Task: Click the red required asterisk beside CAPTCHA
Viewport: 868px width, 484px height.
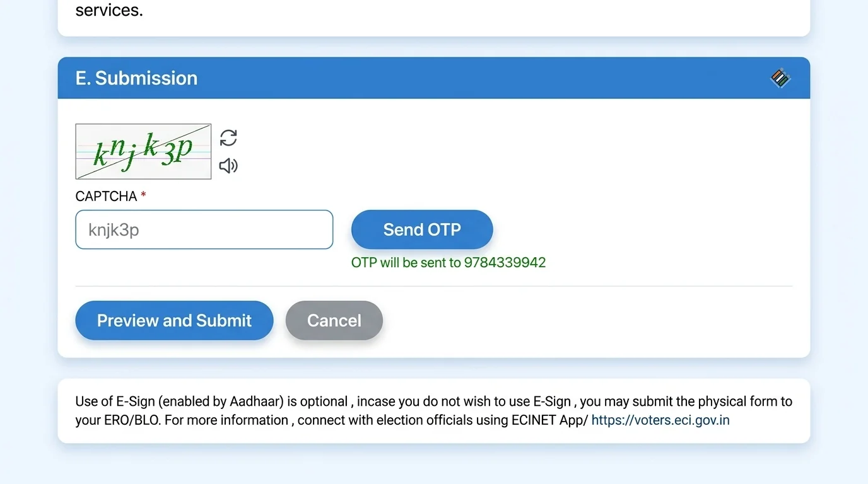Action: tap(143, 195)
